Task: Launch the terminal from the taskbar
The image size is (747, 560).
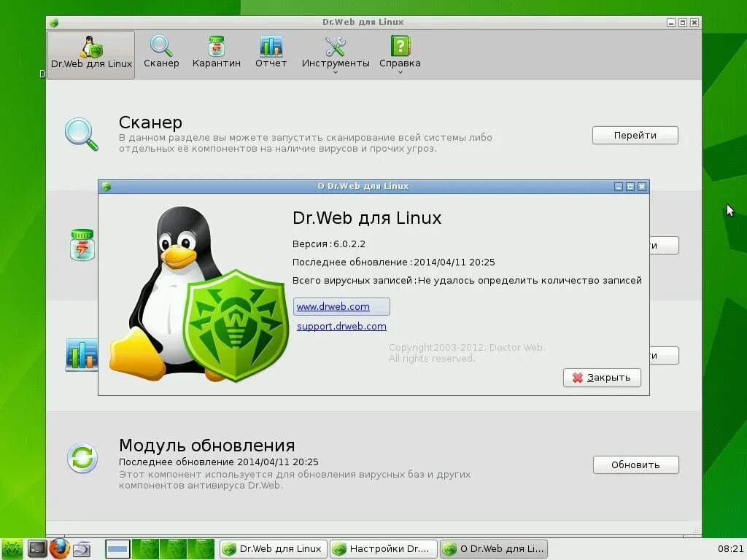Action: point(36,548)
